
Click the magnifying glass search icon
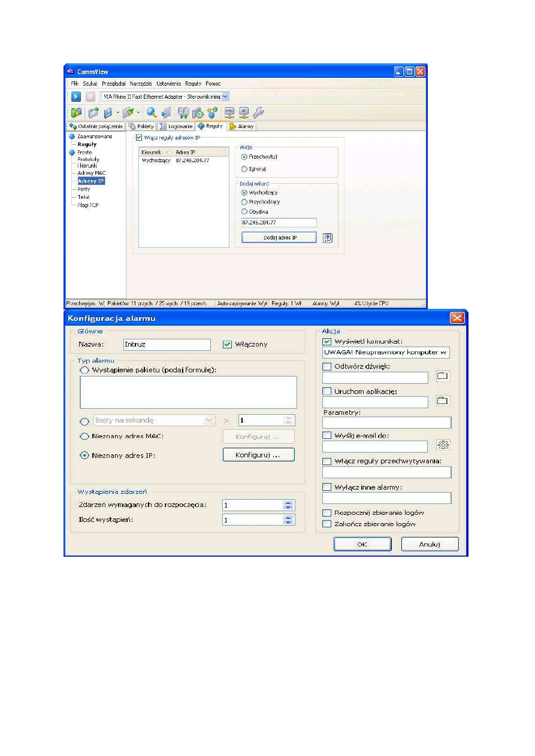pos(152,112)
